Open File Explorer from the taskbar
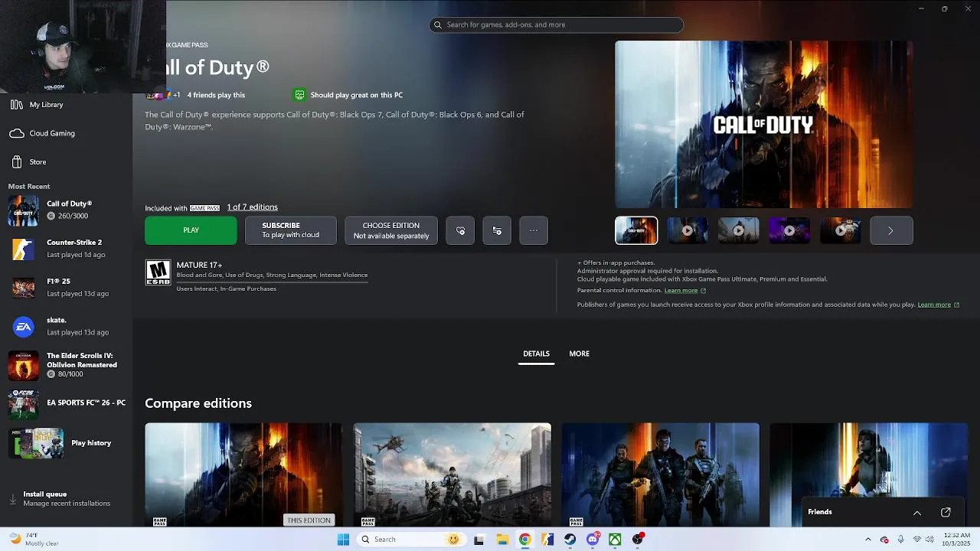This screenshot has height=551, width=980. click(502, 540)
